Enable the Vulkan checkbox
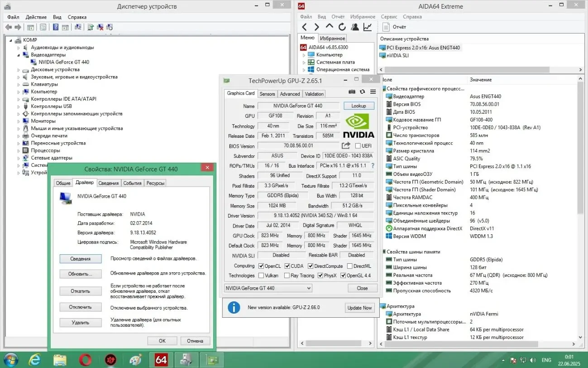This screenshot has height=368, width=588. 261,276
